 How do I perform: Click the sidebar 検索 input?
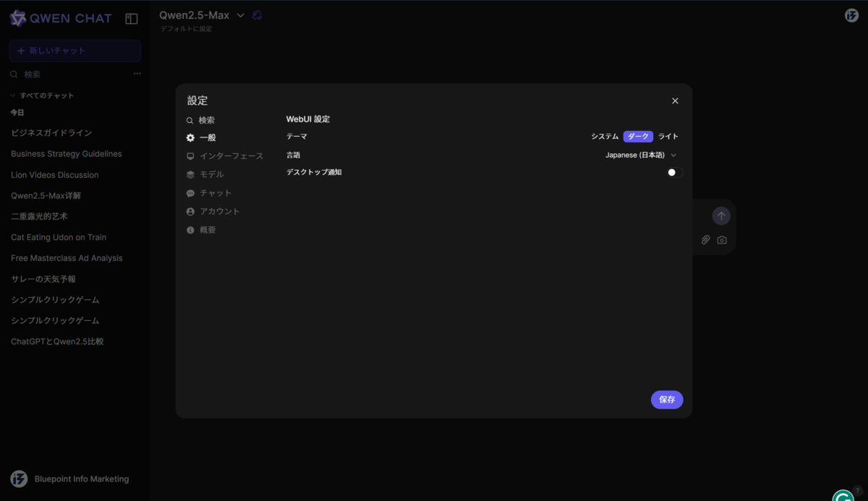tap(76, 74)
